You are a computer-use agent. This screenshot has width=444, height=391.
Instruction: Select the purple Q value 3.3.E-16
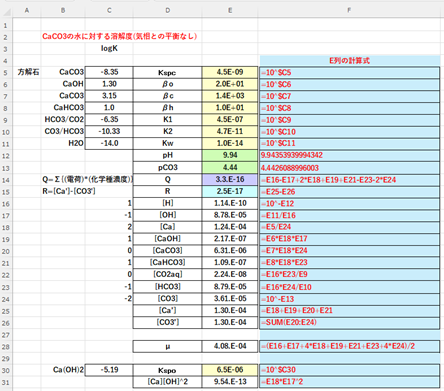tap(230, 180)
